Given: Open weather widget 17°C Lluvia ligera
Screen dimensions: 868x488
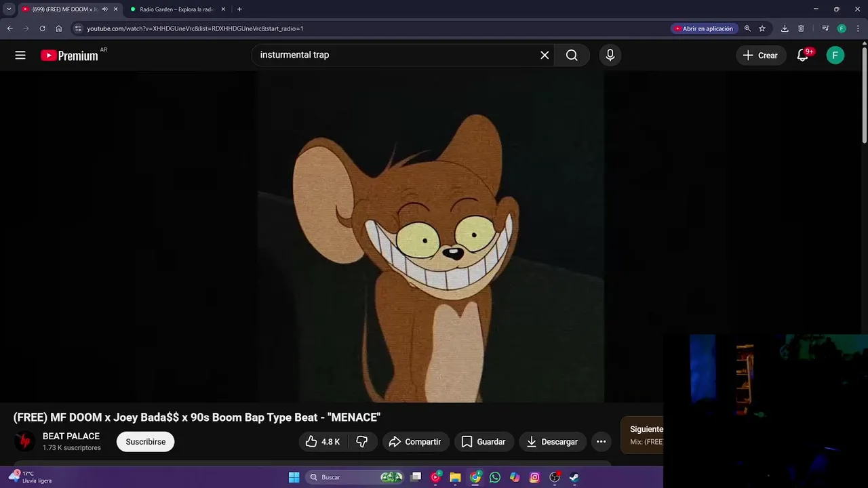Looking at the screenshot, I should (x=31, y=477).
